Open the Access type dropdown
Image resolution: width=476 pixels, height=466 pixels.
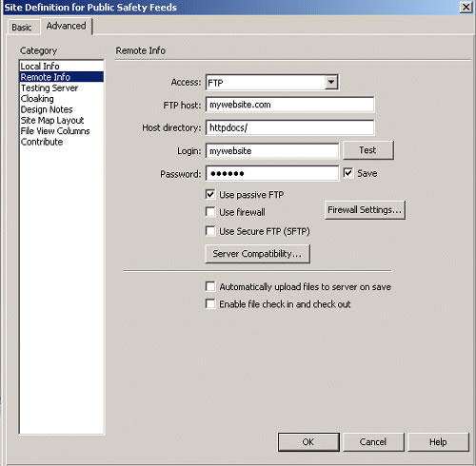[x=331, y=82]
